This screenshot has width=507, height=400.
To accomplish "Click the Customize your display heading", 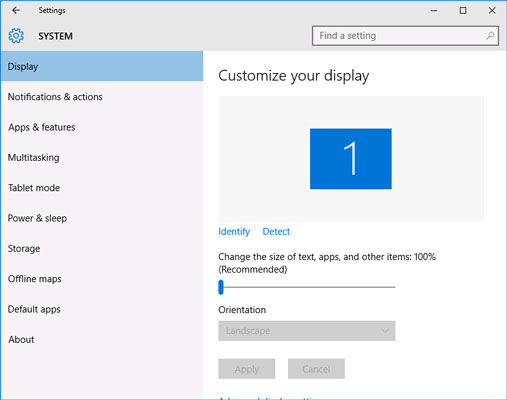I will tap(294, 76).
